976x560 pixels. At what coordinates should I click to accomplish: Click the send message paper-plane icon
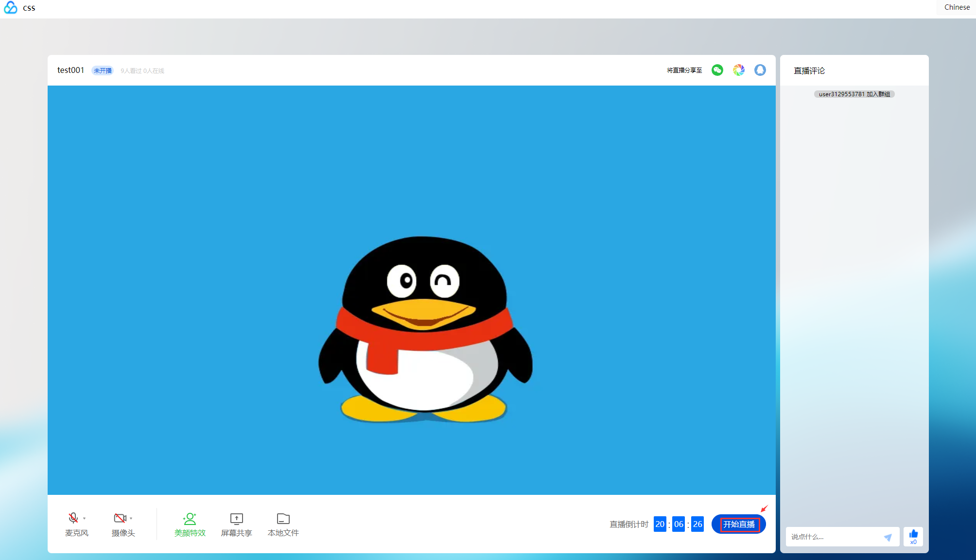(x=888, y=537)
